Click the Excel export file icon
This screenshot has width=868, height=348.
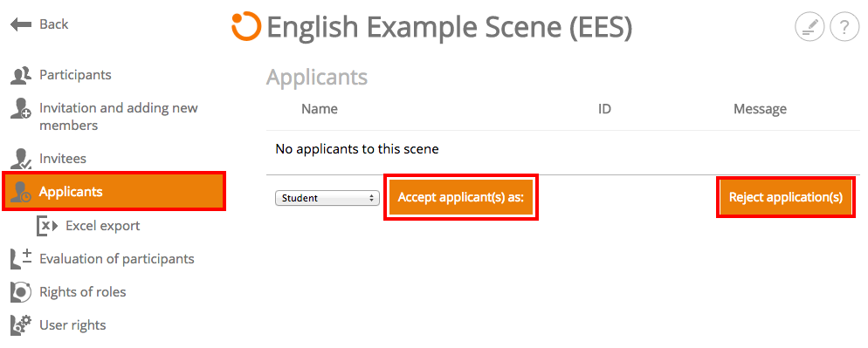click(x=47, y=226)
